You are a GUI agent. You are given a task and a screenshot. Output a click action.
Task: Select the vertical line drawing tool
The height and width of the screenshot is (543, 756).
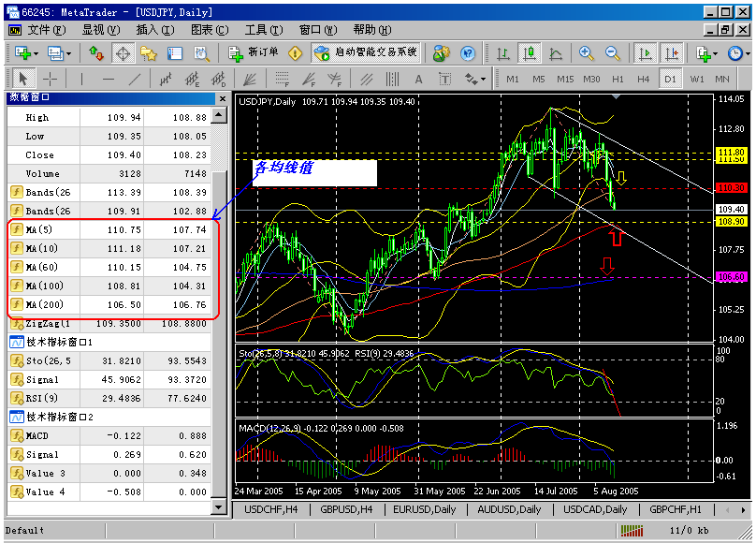[81, 80]
